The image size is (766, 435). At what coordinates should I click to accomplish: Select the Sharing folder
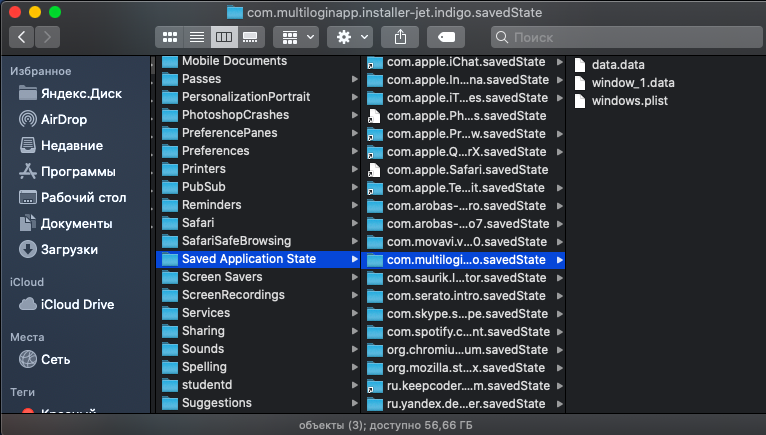click(x=258, y=331)
